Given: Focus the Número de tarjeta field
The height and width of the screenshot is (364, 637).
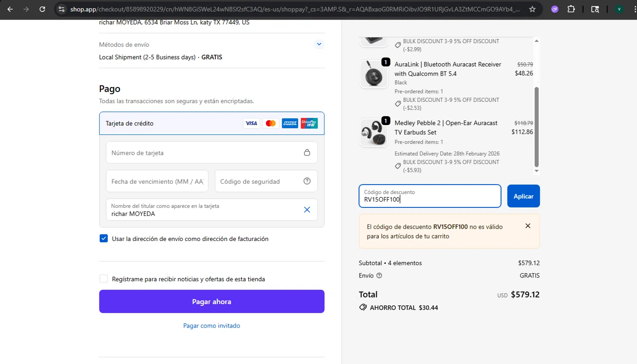Looking at the screenshot, I should point(211,153).
